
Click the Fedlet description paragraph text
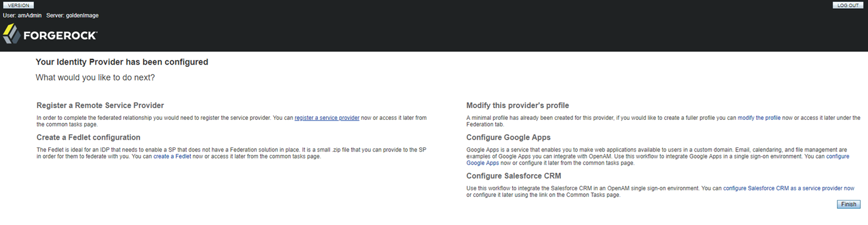231,153
